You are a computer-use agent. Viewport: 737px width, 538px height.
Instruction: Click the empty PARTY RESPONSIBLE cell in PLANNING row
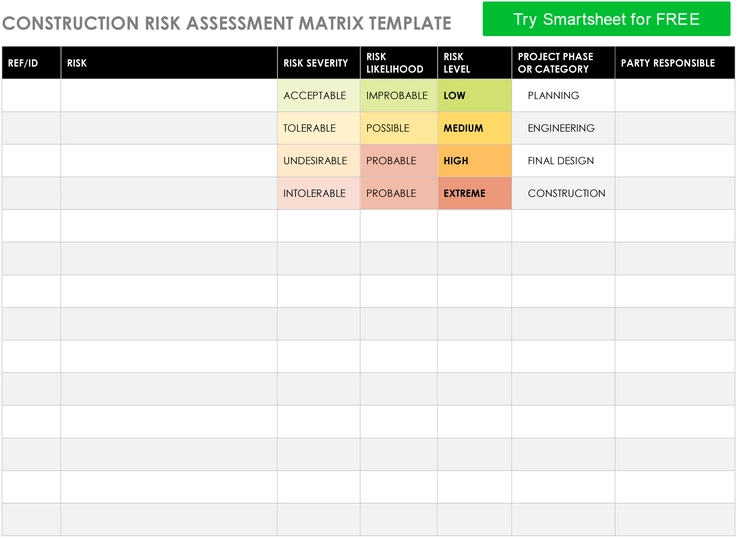[x=674, y=95]
